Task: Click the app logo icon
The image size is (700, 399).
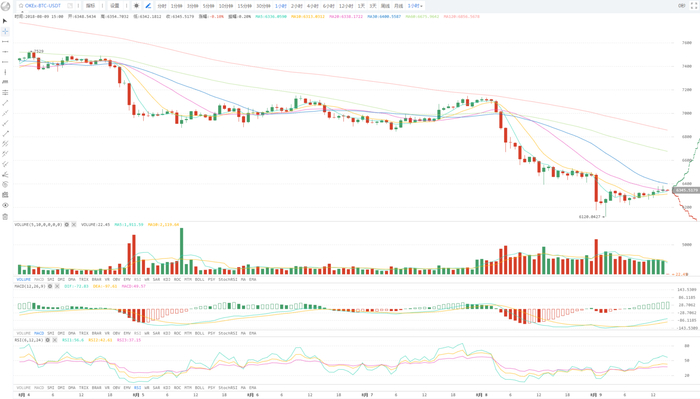Action: [5, 6]
